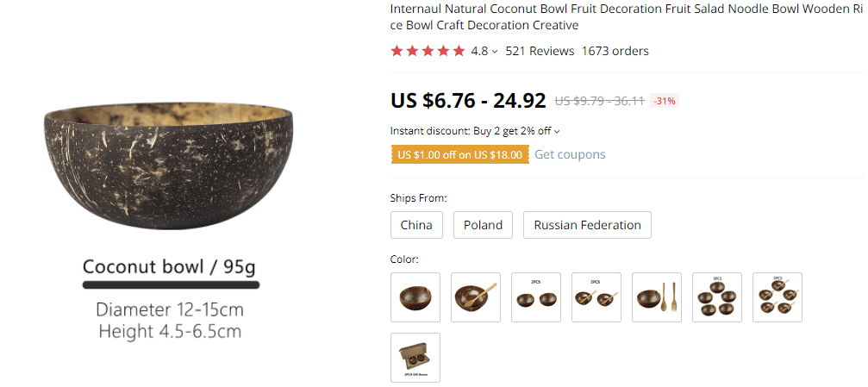The width and height of the screenshot is (868, 387).
Task: Choose the bowl with wooden spoon variant
Action: pos(475,297)
